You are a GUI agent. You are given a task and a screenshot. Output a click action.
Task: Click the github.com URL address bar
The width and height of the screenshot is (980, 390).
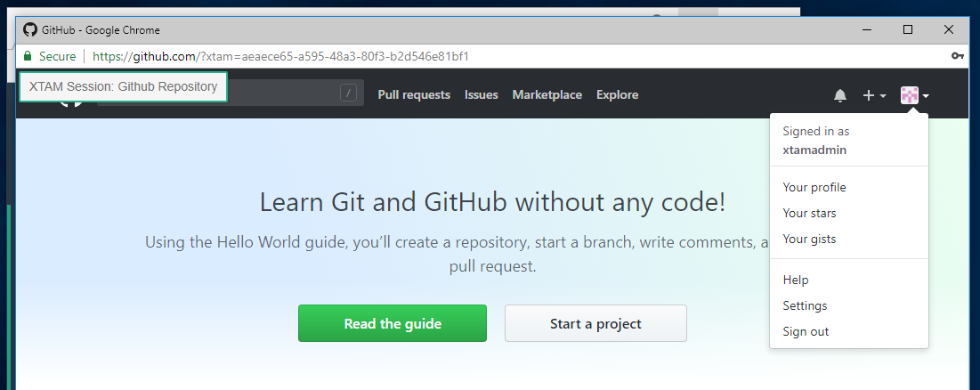point(356,56)
